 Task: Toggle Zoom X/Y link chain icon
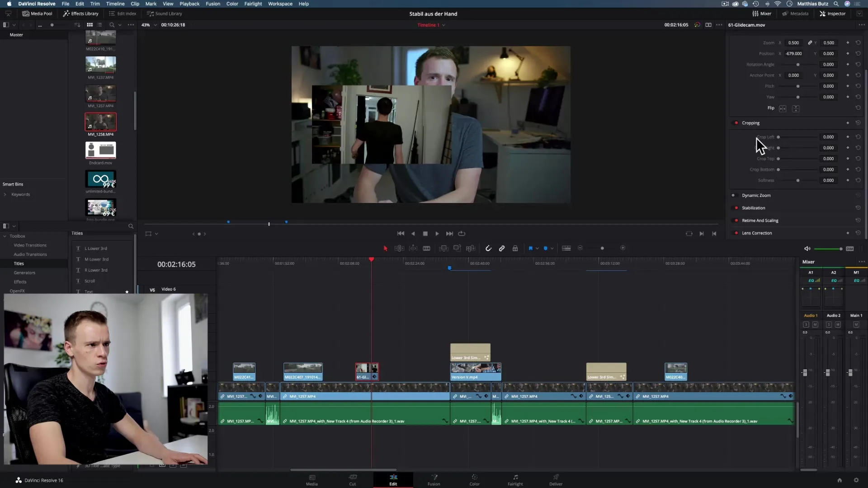tap(810, 43)
